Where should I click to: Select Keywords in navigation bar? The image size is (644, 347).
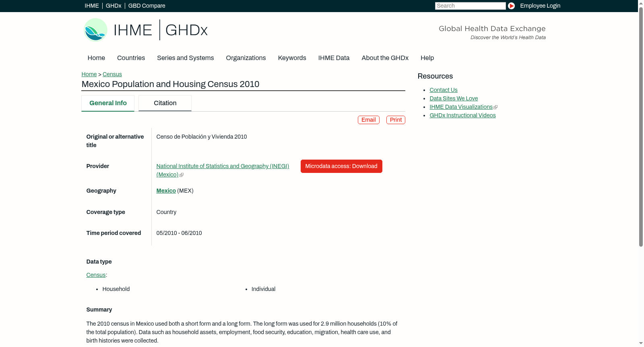292,58
